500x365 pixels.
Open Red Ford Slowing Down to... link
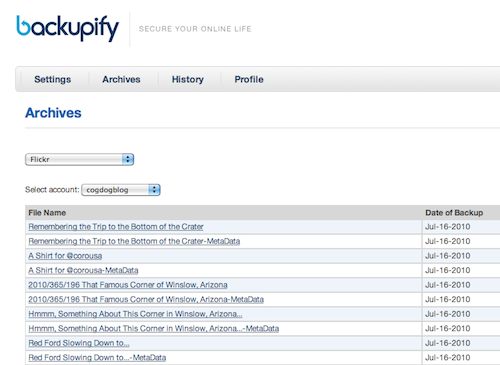pyautogui.click(x=79, y=343)
